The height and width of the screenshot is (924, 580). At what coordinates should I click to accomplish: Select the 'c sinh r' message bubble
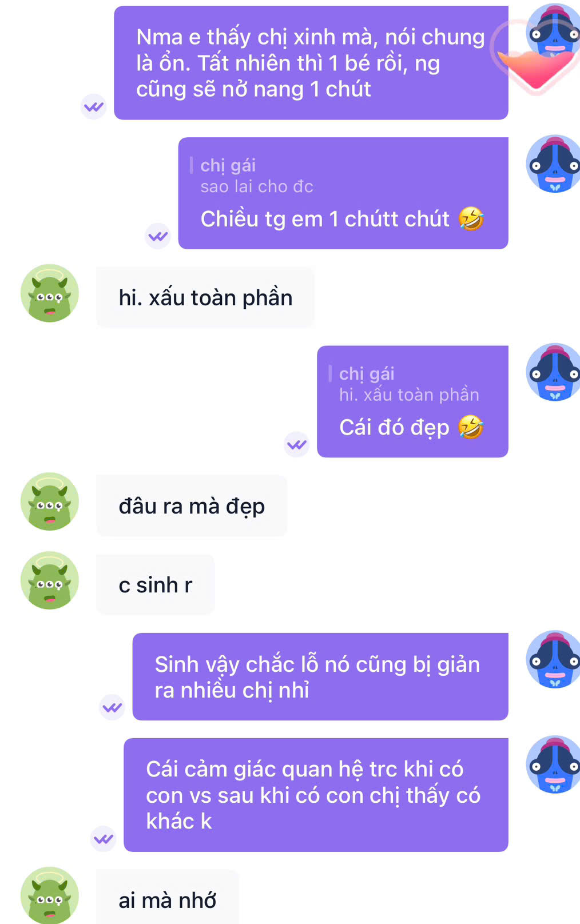(x=156, y=585)
